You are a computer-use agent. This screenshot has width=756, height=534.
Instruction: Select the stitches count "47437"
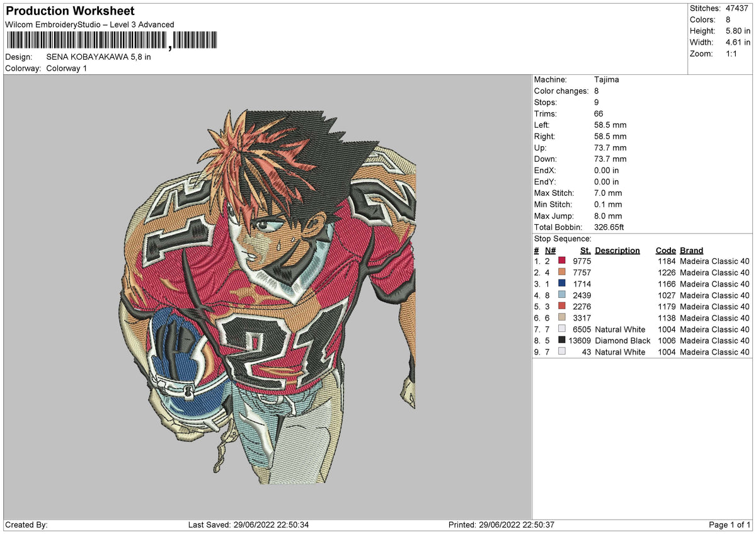[738, 8]
